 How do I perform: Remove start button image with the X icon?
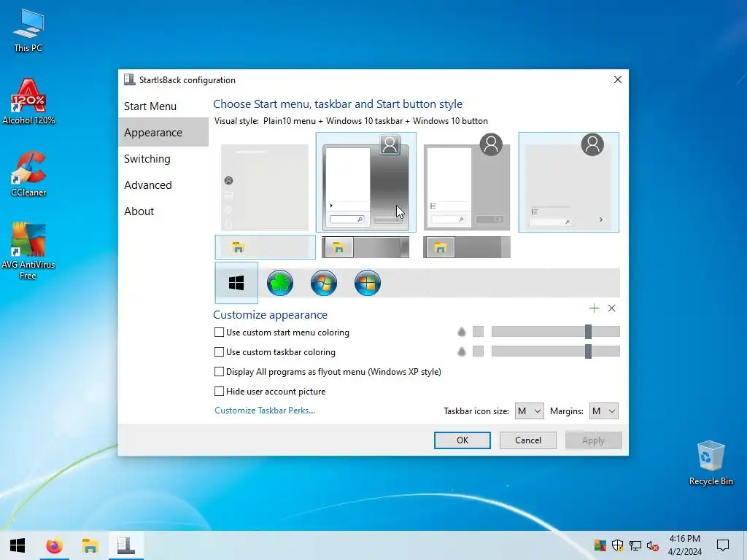[x=612, y=308]
